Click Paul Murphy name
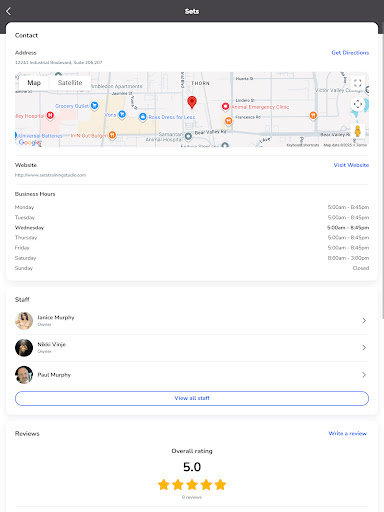The height and width of the screenshot is (512, 384). click(54, 375)
